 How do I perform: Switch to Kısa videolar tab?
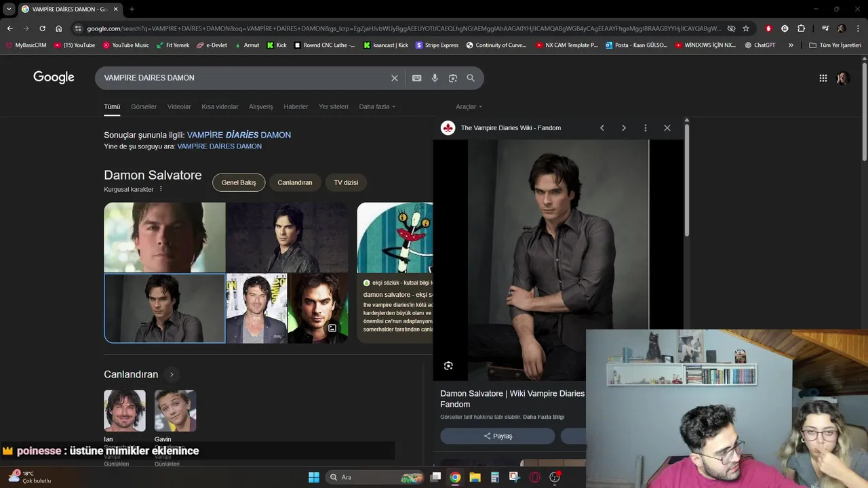coord(220,106)
